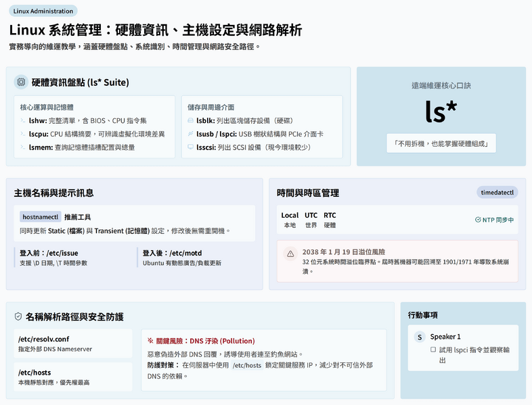Image resolution: width=532 pixels, height=405 pixels.
Task: Click the NTP 同步中 status text
Action: click(x=498, y=220)
